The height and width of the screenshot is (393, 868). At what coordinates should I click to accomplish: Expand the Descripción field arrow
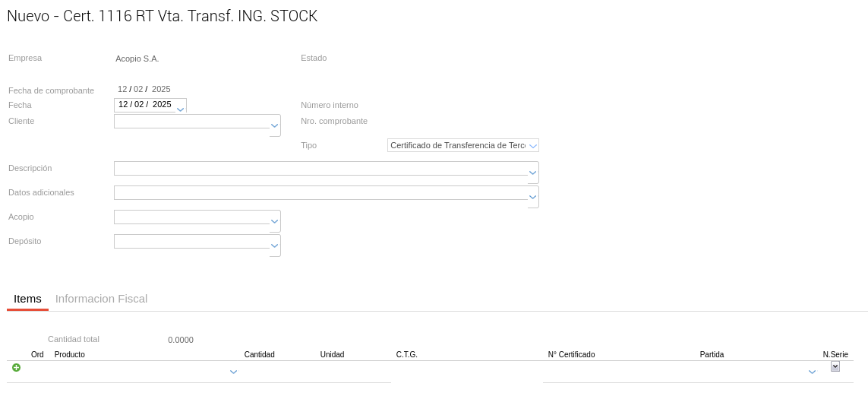coord(533,173)
